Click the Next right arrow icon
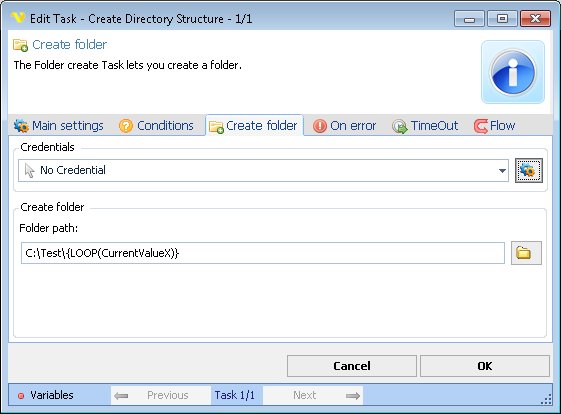561x414 pixels. click(x=353, y=395)
